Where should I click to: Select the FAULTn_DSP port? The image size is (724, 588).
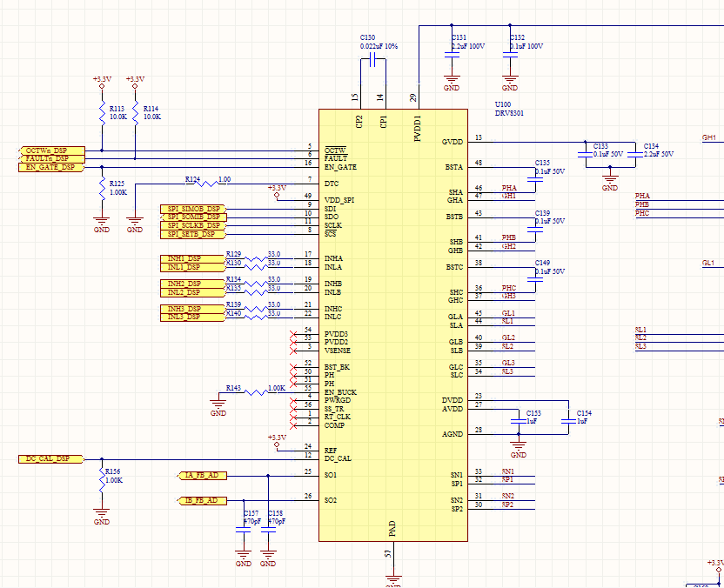click(x=51, y=159)
